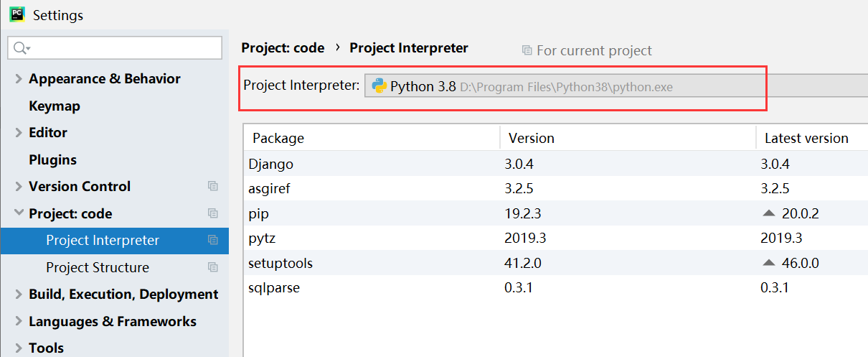Screen dimensions: 868x357
Task: Select the Django package row
Action: click(270, 164)
